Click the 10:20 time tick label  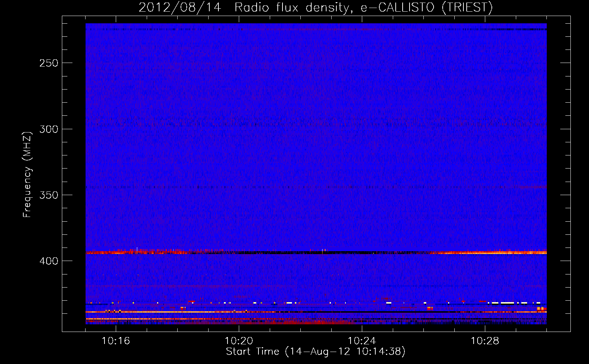click(x=239, y=341)
